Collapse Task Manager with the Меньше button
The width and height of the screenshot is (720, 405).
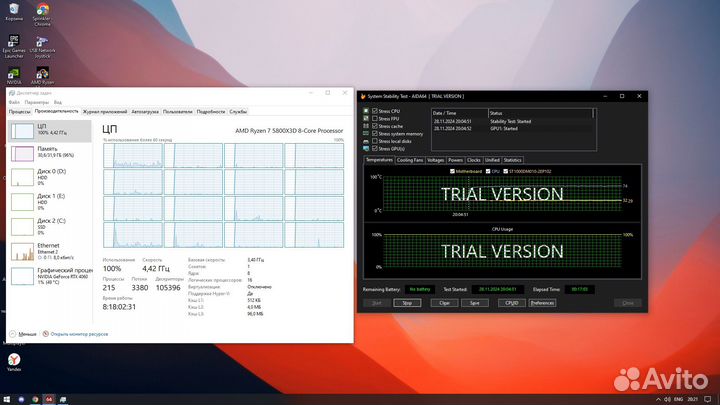point(23,334)
